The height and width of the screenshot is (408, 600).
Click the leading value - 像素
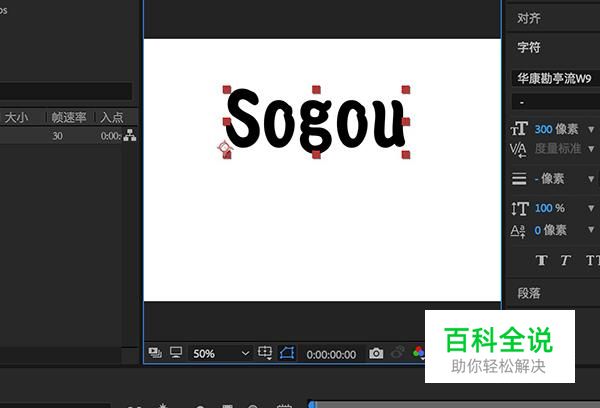click(x=549, y=178)
